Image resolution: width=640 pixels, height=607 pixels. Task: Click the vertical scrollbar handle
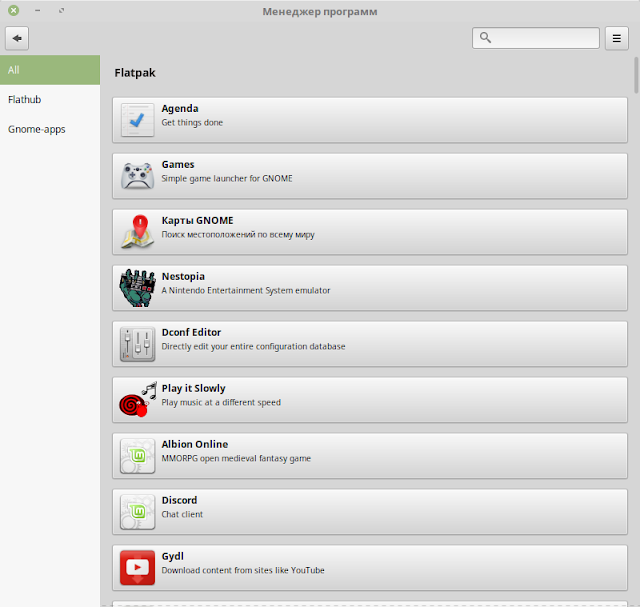[636, 76]
